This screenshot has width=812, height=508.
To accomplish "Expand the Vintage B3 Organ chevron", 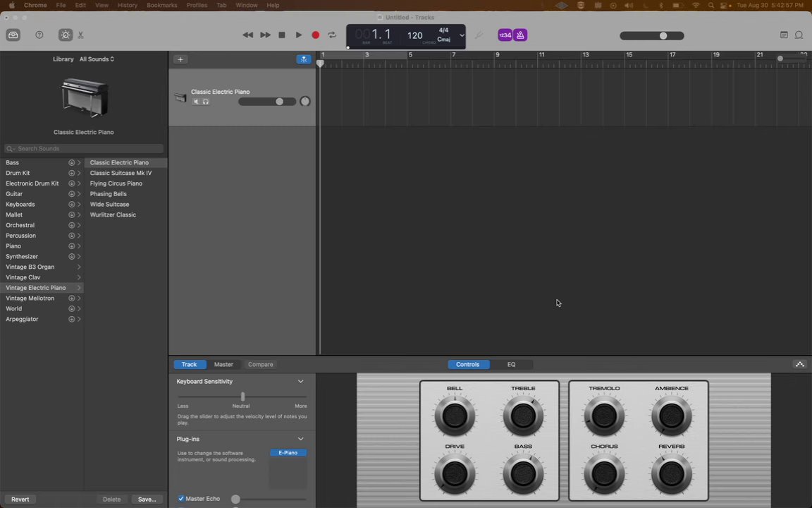I will [79, 267].
